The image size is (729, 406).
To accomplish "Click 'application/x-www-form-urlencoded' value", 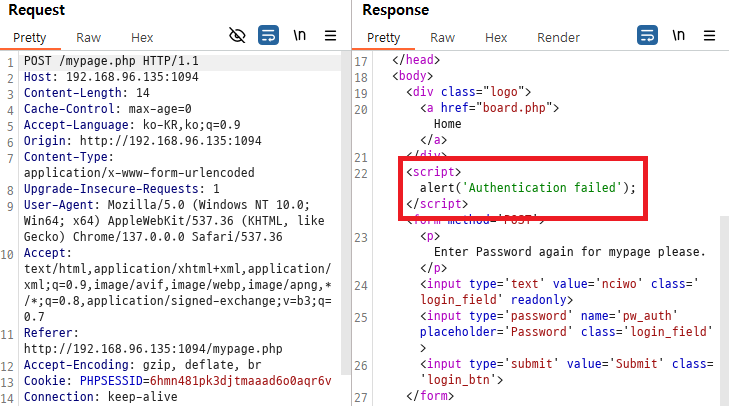I will 139,173.
